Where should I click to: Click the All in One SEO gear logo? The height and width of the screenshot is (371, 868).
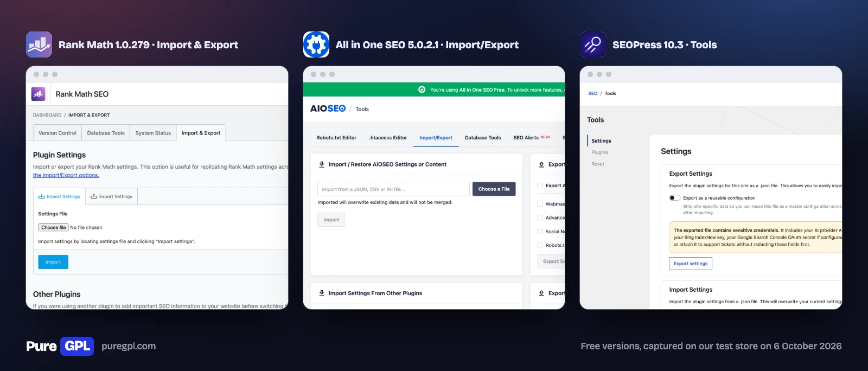click(x=316, y=44)
